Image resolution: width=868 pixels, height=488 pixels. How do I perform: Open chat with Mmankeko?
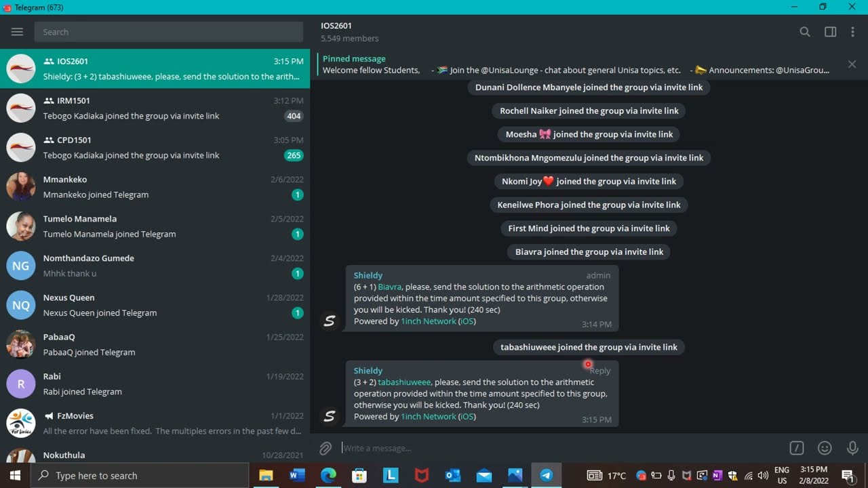point(155,186)
